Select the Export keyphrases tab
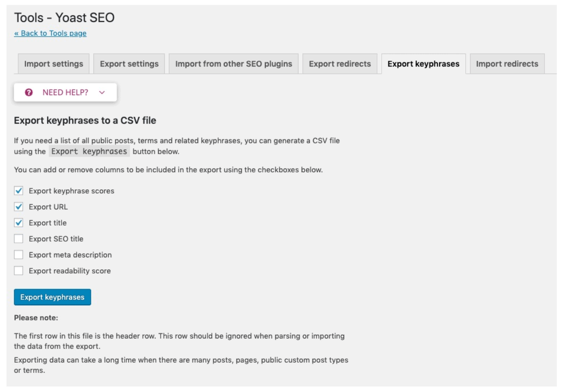This screenshot has height=392, width=563. coord(423,64)
